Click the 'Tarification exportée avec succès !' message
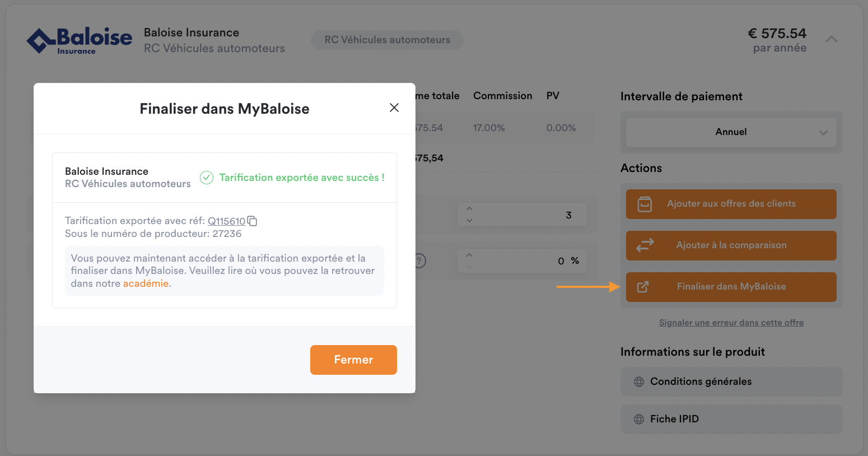This screenshot has width=868, height=456. pos(302,178)
